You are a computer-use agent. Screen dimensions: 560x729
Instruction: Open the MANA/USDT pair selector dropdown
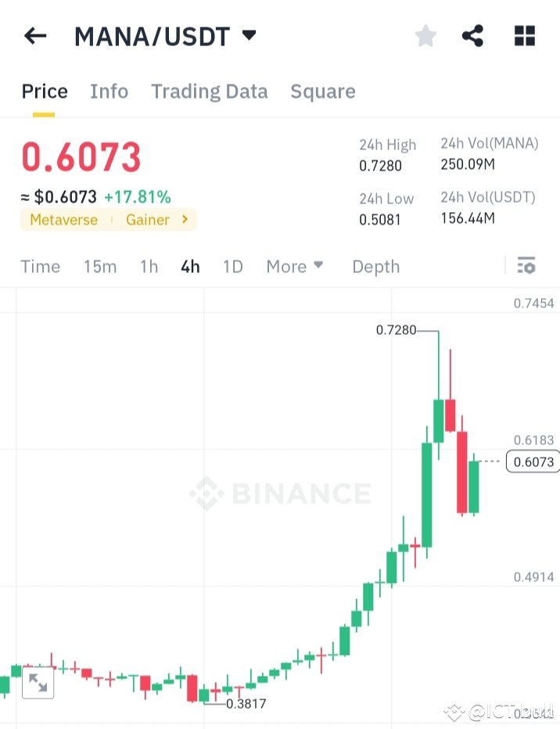(x=164, y=35)
